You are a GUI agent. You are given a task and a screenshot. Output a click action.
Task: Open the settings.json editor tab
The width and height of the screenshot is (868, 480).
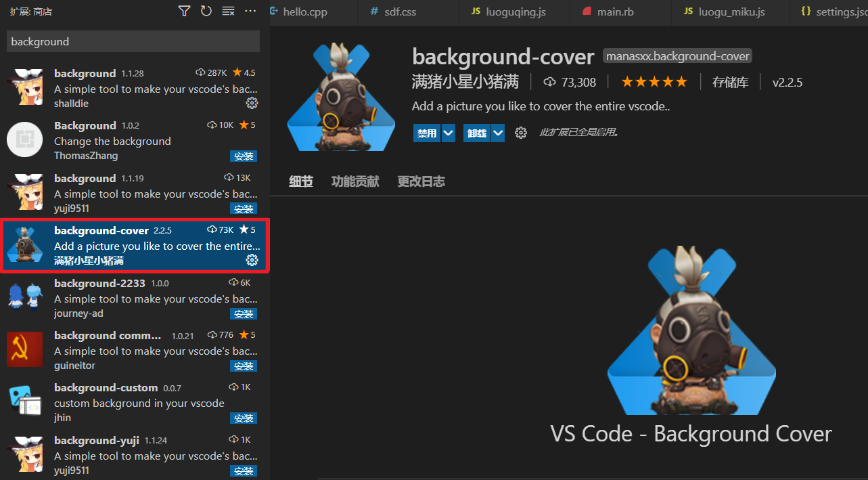coord(829,12)
